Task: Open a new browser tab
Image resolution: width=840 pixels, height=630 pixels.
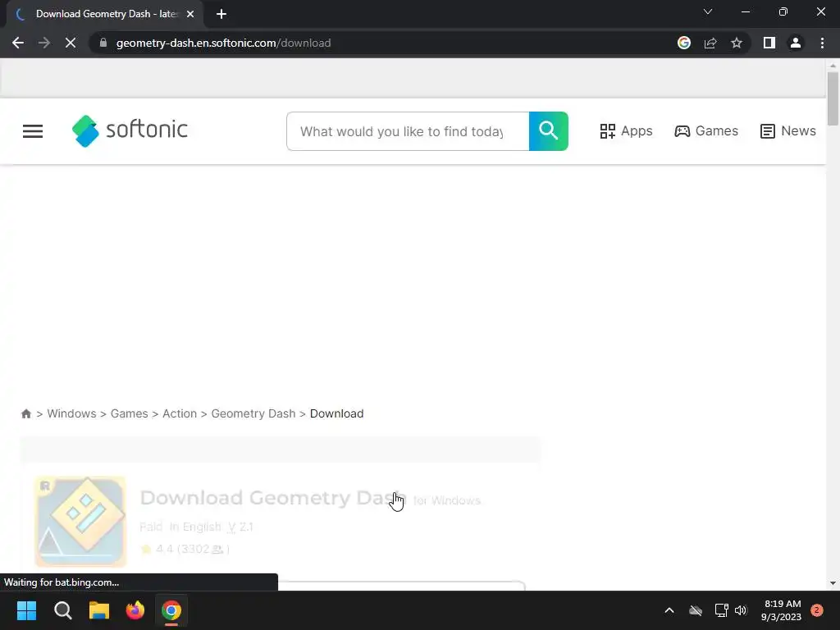Action: click(221, 14)
